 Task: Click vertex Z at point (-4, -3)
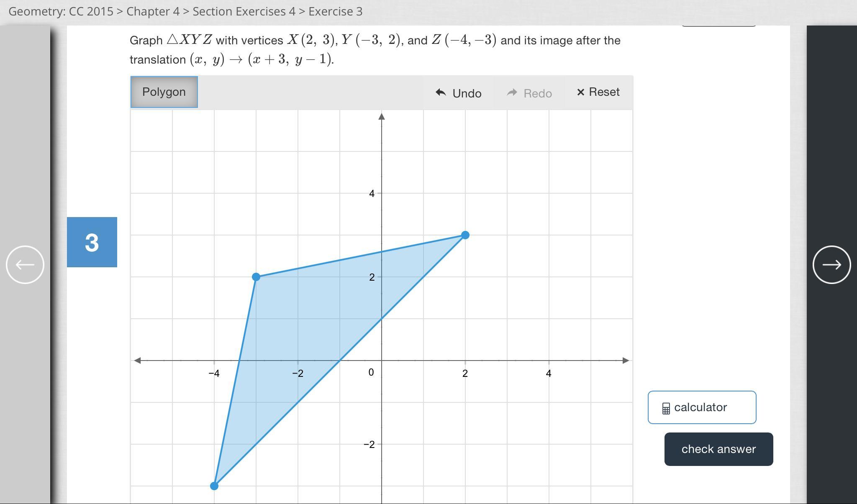[214, 486]
